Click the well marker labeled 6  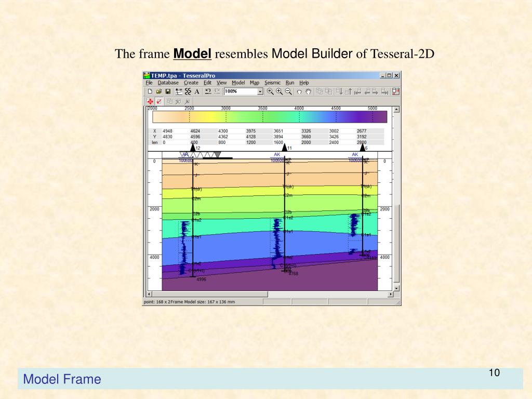click(x=363, y=147)
